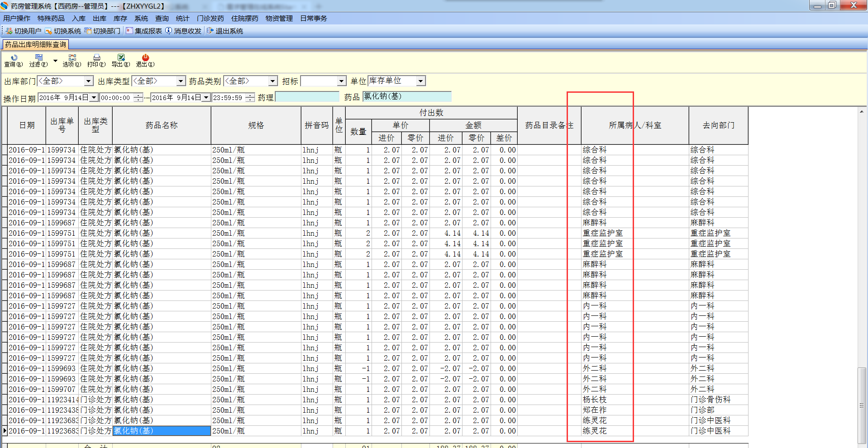Image resolution: width=868 pixels, height=448 pixels.
Task: Open the arrow next to 过滤 filter
Action: [x=55, y=61]
